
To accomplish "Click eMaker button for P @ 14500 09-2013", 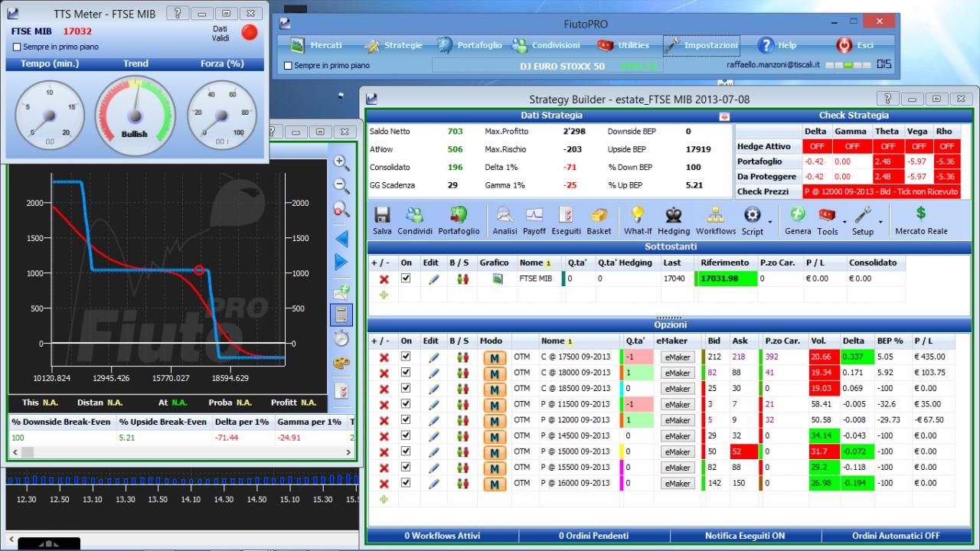I will pos(678,436).
